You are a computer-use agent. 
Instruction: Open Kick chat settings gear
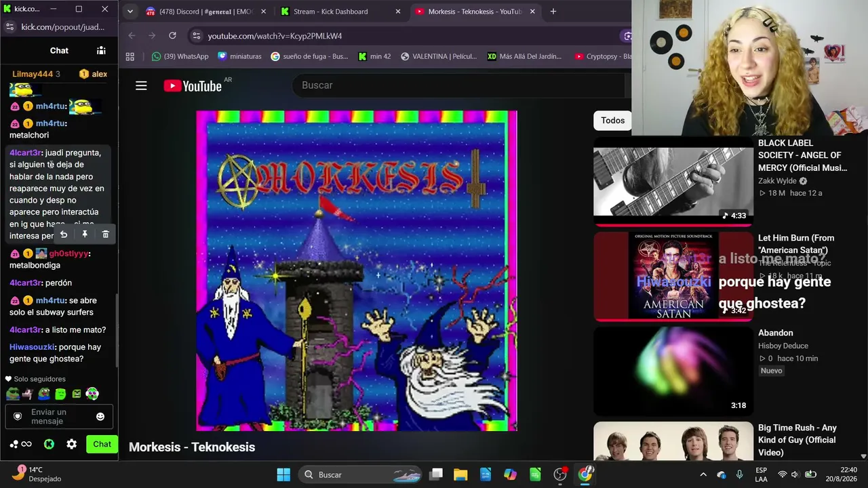tap(71, 444)
